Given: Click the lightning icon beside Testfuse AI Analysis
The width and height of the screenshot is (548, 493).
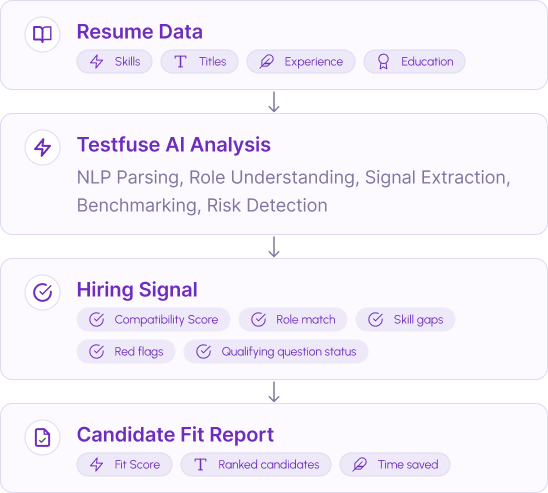Looking at the screenshot, I should pos(42,147).
